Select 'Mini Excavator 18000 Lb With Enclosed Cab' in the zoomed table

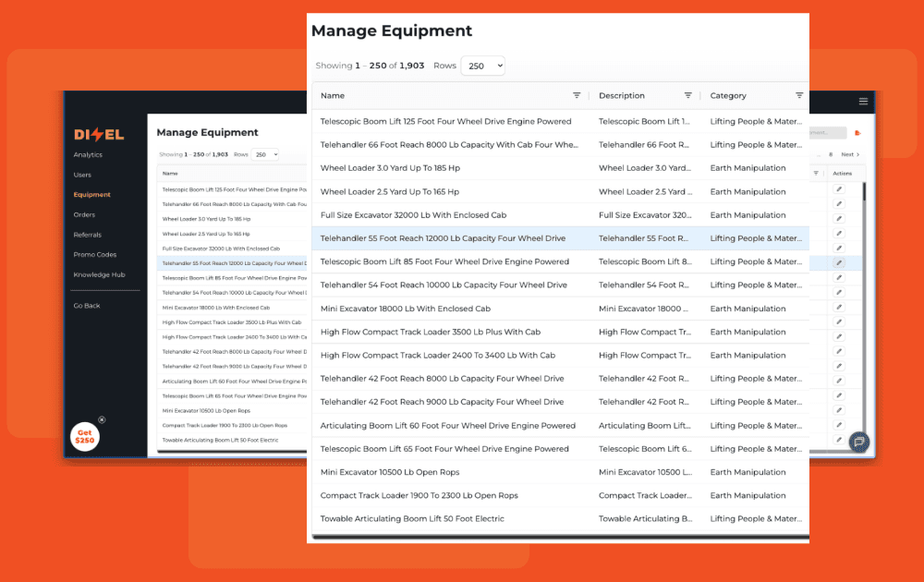[x=405, y=308]
